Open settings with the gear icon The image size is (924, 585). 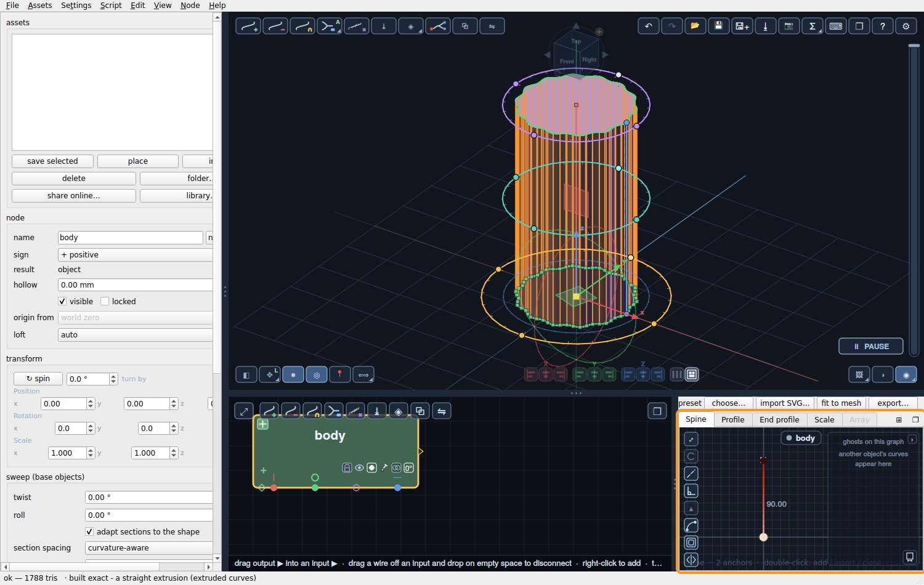pos(906,26)
